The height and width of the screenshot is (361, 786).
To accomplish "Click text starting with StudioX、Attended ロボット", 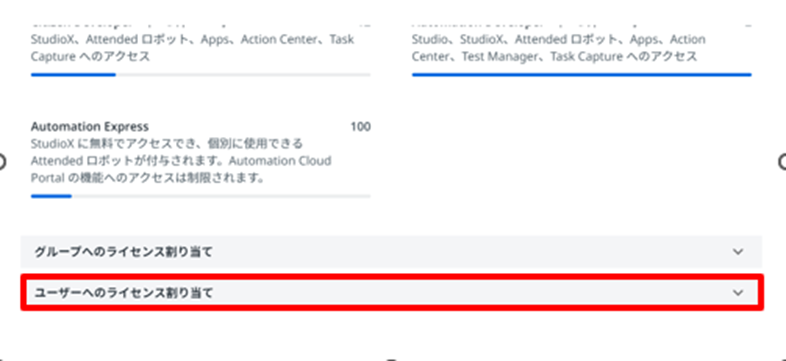I will [x=192, y=48].
